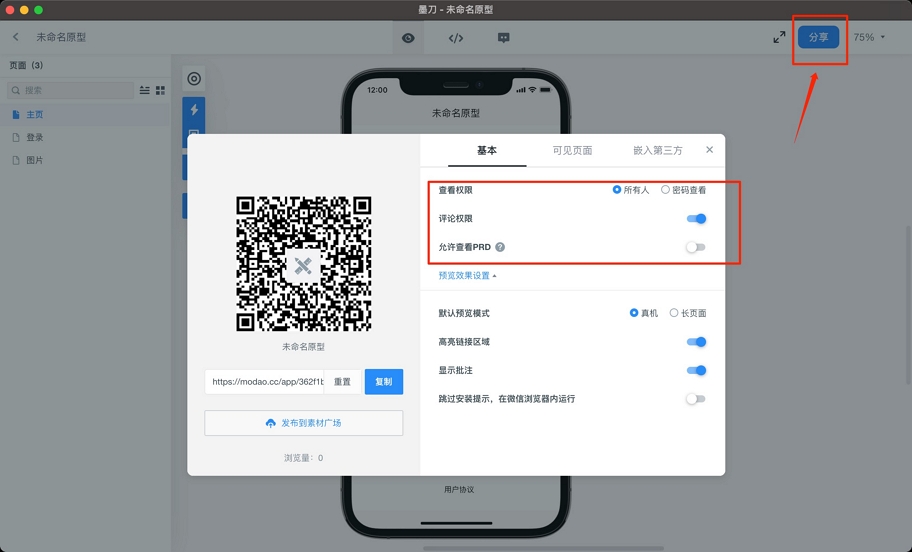The image size is (912, 552).
Task: Click the modao.cc share link field
Action: 265,382
